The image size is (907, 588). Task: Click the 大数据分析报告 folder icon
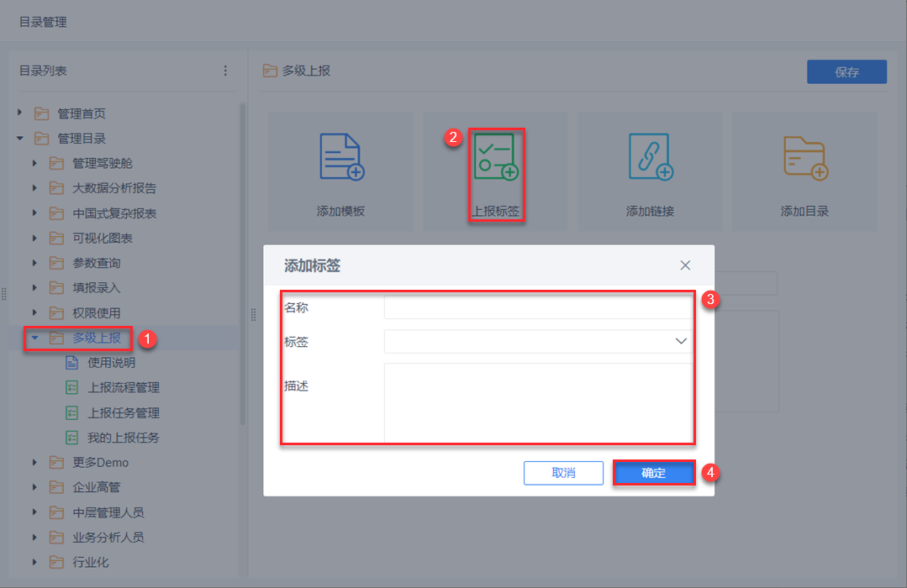coord(56,188)
